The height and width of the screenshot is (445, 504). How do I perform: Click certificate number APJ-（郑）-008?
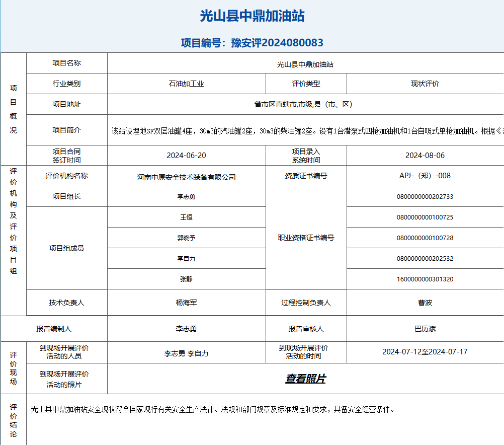425,176
